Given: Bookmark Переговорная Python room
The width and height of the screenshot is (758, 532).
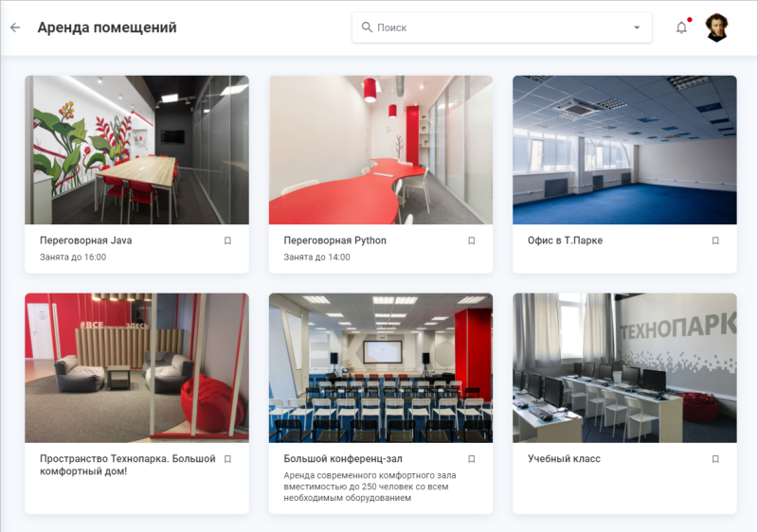Looking at the screenshot, I should pos(472,240).
